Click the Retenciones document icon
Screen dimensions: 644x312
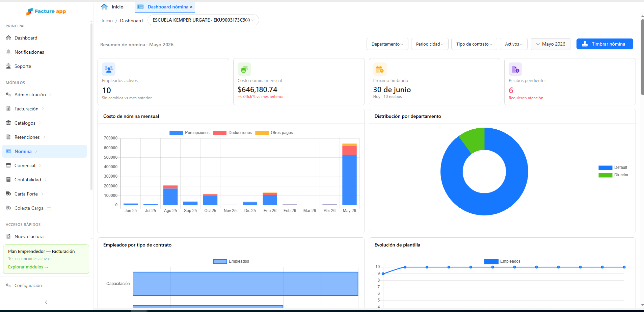8,137
